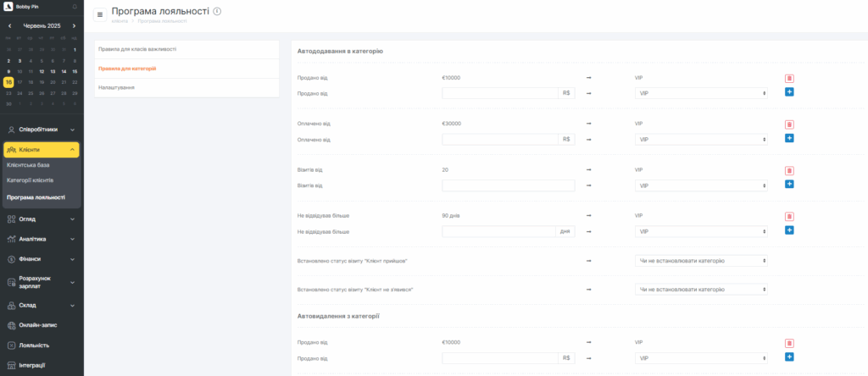Open the Налаштування tab
868x376 pixels.
point(186,88)
